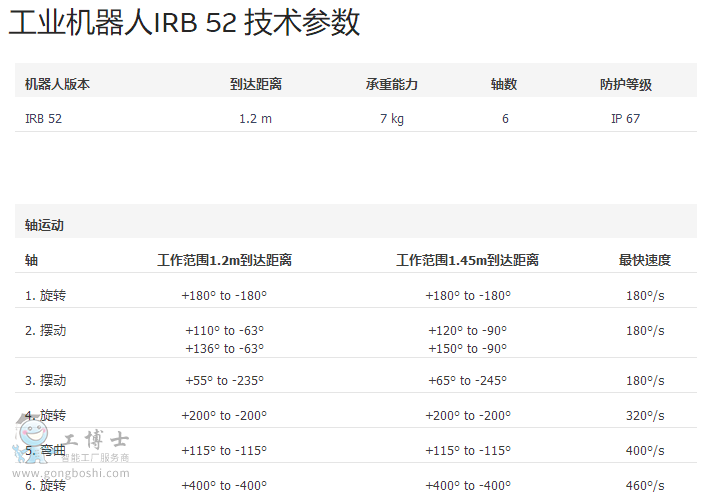The width and height of the screenshot is (717, 493).
Task: Select +180° to -180° under 1.45m range
Action: 468,296
